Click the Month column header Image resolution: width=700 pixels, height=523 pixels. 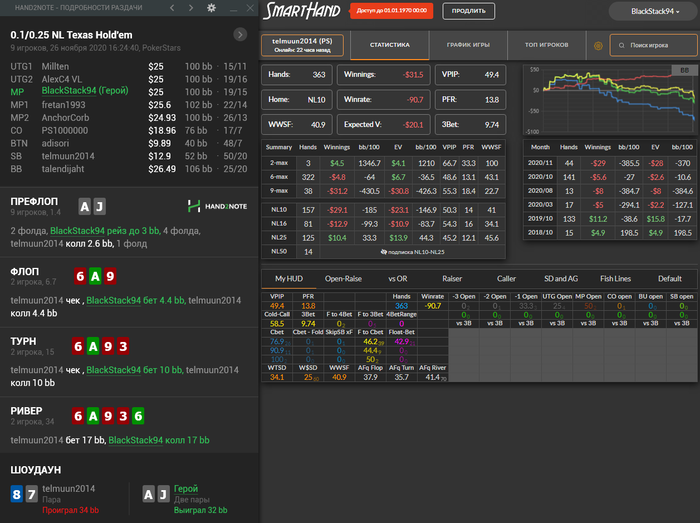pos(540,147)
